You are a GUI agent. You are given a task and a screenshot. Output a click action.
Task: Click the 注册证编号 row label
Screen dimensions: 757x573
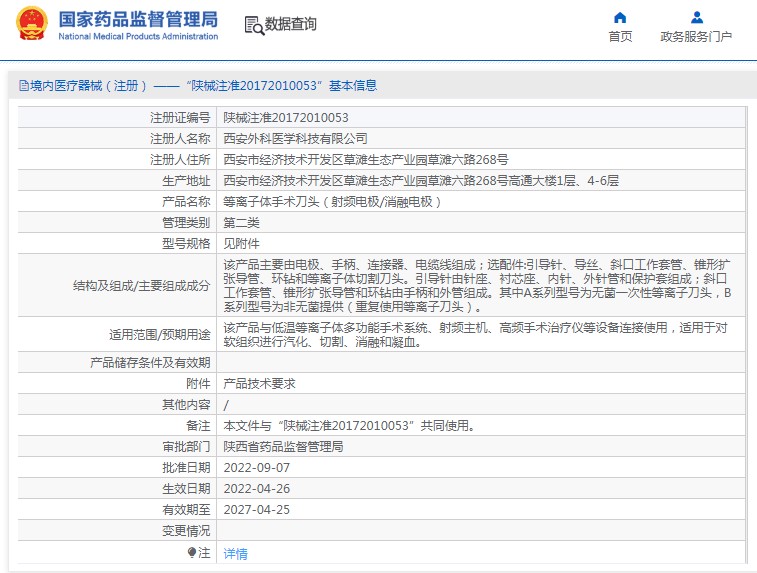tap(180, 118)
